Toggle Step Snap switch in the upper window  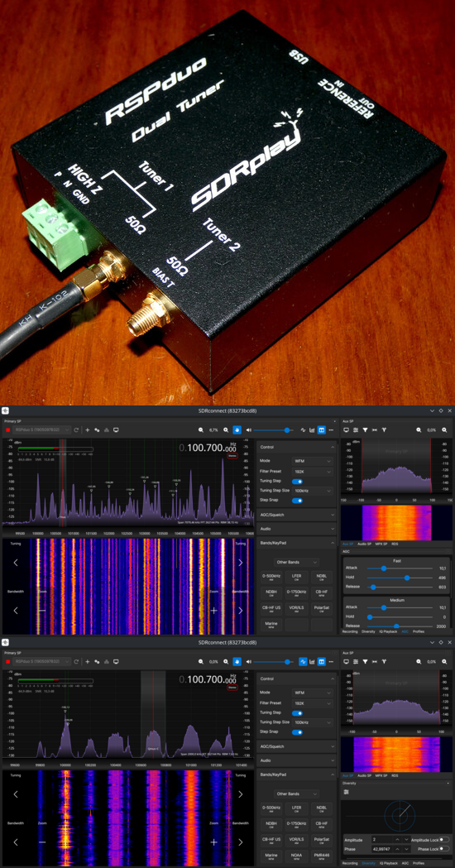(x=297, y=501)
